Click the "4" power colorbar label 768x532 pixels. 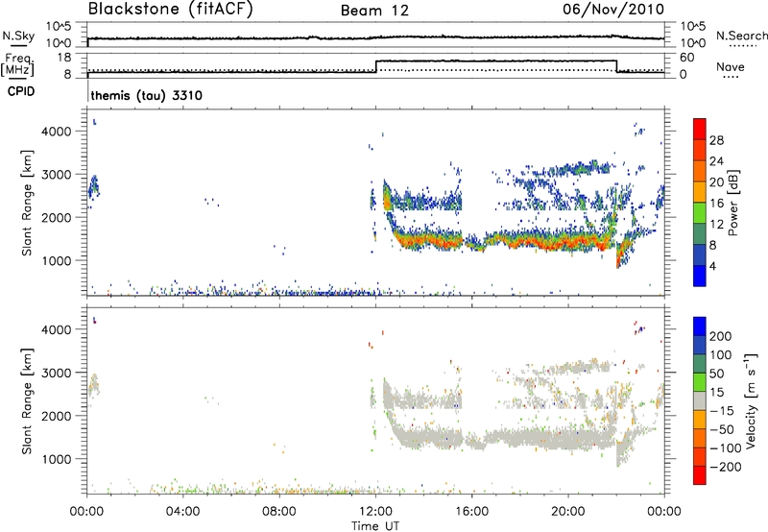(713, 266)
